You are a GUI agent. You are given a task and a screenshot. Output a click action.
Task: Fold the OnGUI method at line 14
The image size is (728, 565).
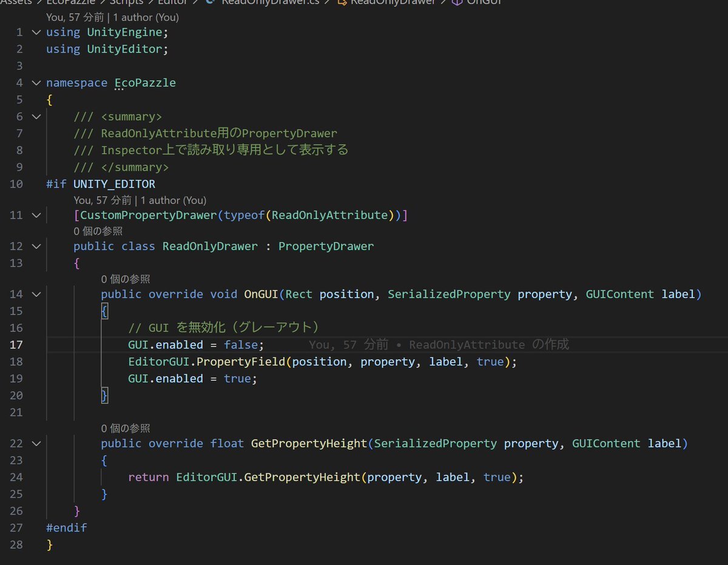(36, 294)
